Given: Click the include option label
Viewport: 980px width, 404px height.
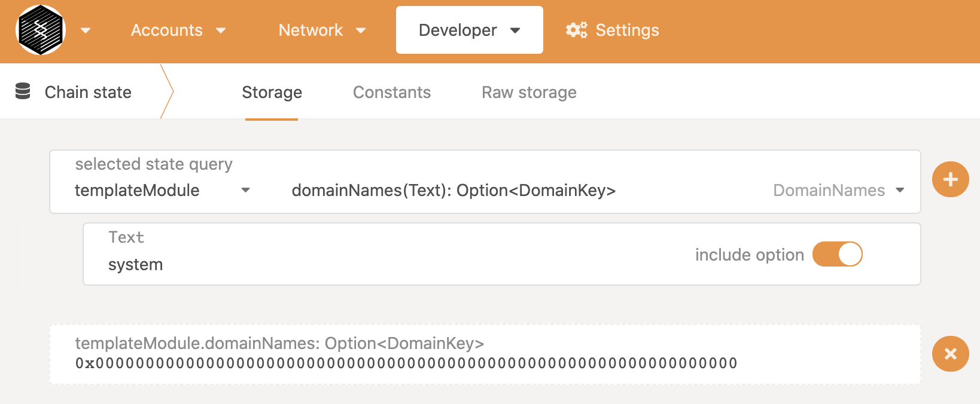Looking at the screenshot, I should [749, 255].
